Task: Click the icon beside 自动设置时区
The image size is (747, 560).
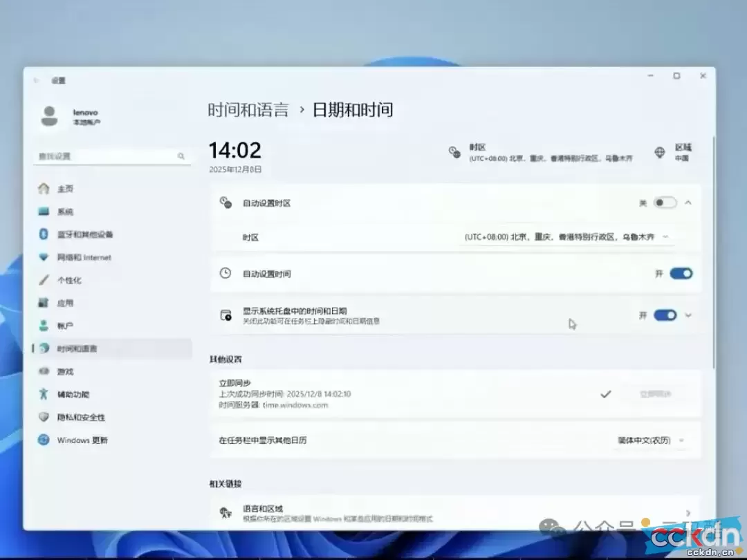Action: click(x=225, y=203)
